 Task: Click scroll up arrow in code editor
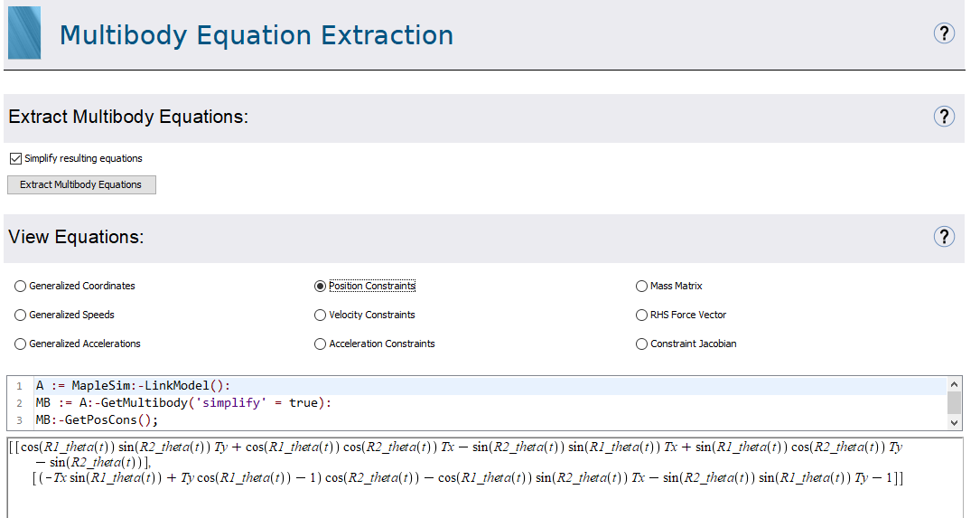coord(955,385)
